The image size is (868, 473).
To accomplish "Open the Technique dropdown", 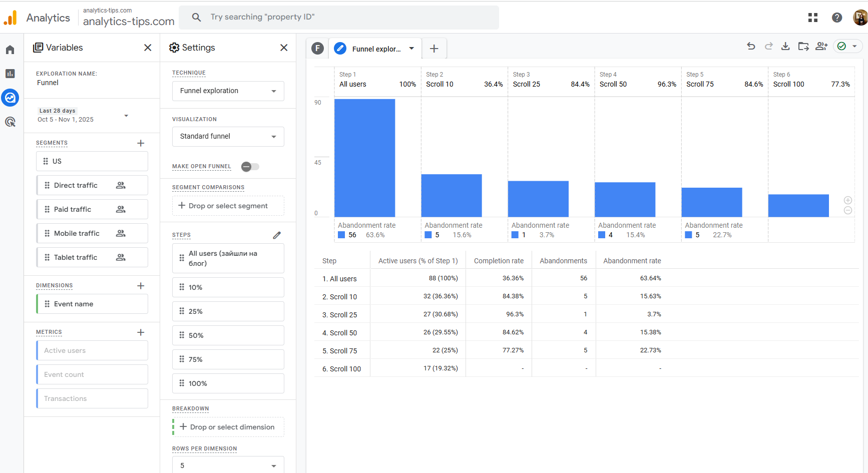I will click(228, 91).
